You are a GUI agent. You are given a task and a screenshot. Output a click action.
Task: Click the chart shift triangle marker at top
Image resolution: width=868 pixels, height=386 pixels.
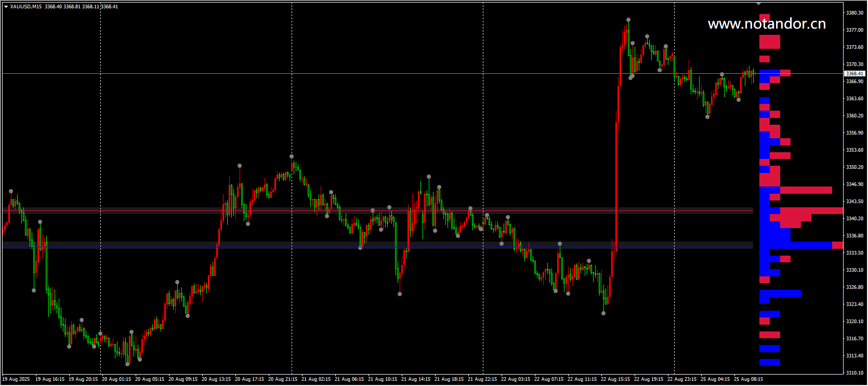[x=759, y=4]
